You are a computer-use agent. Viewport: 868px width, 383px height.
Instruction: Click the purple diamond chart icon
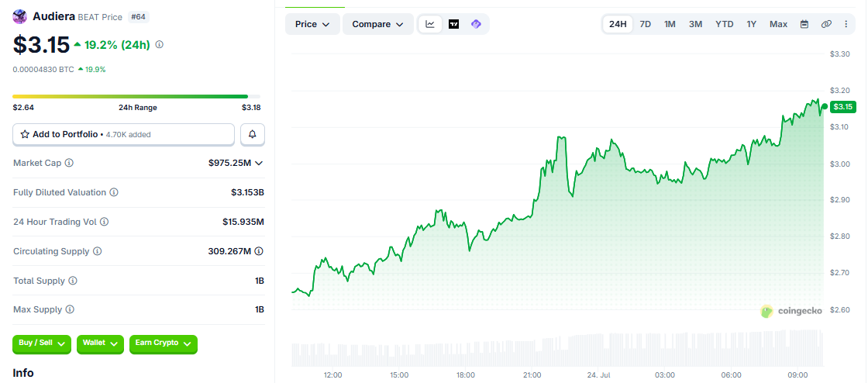point(476,24)
